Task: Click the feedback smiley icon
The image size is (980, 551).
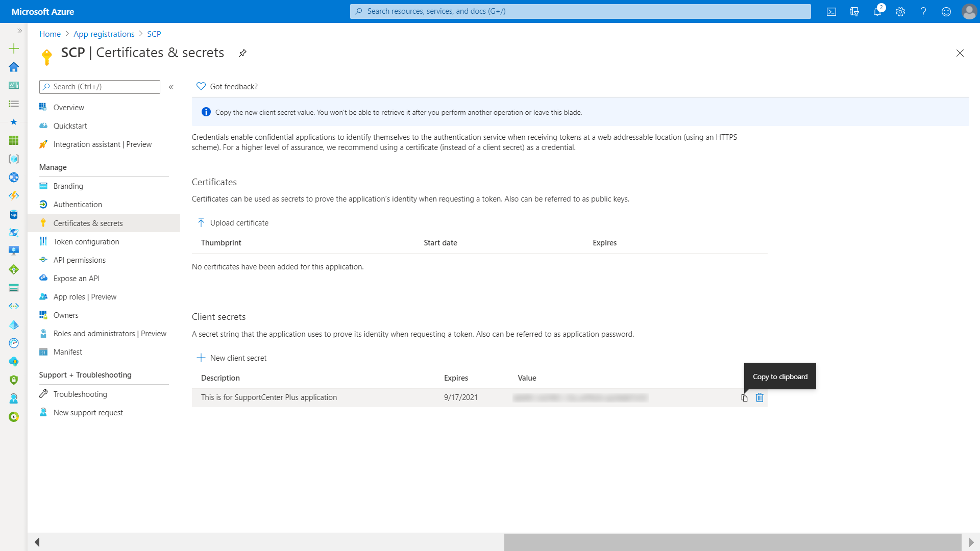Action: point(946,12)
